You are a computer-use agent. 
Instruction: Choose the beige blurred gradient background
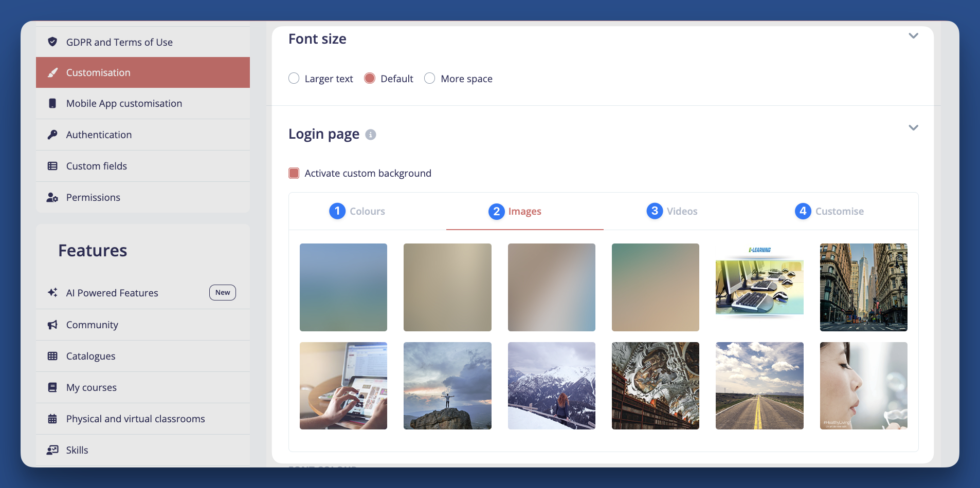[447, 287]
